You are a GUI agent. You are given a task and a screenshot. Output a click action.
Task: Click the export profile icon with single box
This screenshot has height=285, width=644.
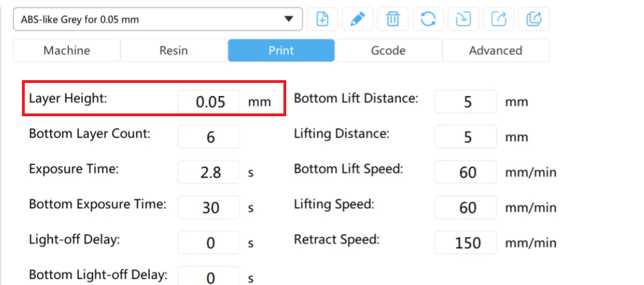pyautogui.click(x=499, y=19)
